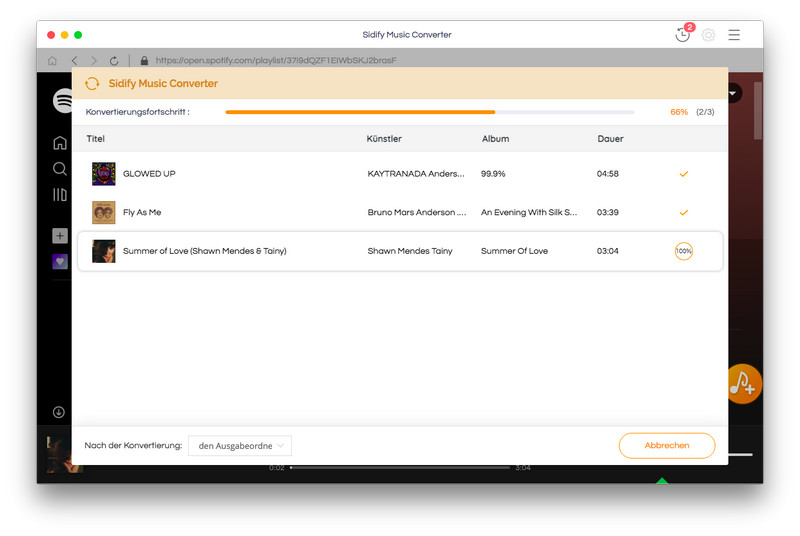The width and height of the screenshot is (800, 536).
Task: Select the GLOWED UP track title
Action: click(149, 174)
